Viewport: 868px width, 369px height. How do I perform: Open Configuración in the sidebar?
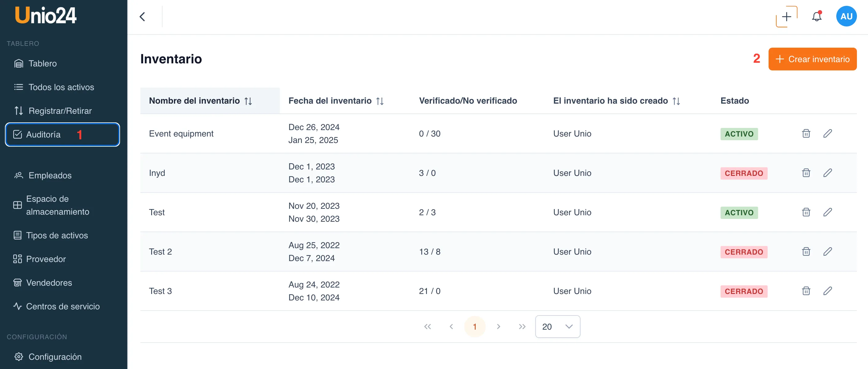click(55, 357)
